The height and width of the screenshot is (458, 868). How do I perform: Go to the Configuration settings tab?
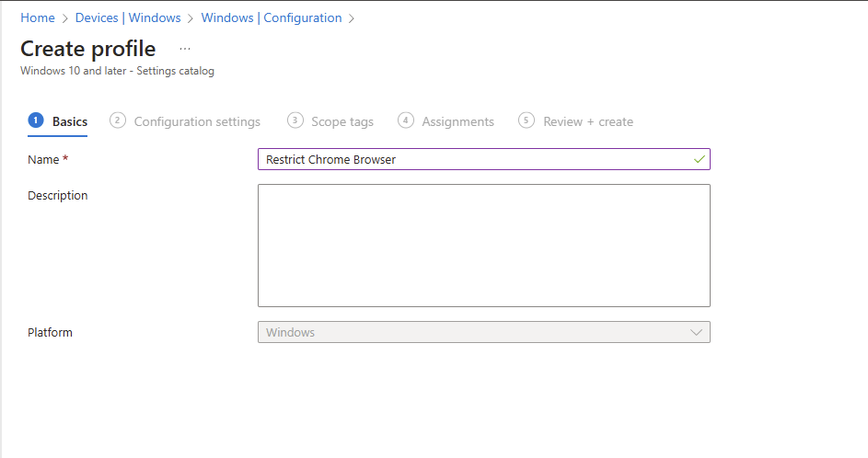coord(197,121)
